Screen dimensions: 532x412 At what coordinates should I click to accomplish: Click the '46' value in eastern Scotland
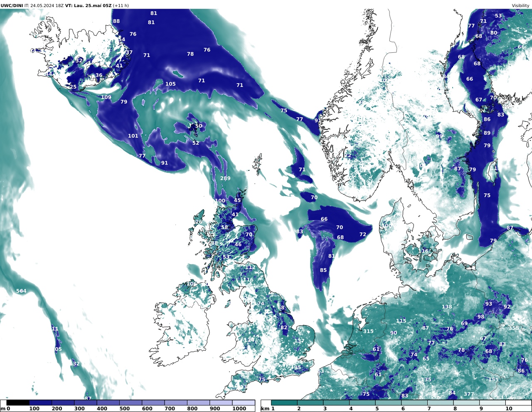click(238, 244)
